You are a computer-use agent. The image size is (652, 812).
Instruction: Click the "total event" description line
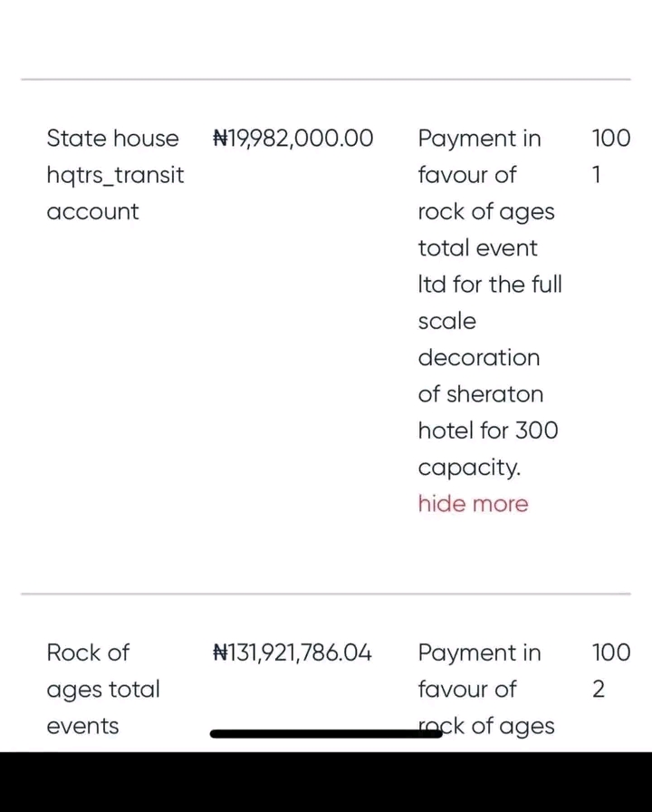point(477,248)
